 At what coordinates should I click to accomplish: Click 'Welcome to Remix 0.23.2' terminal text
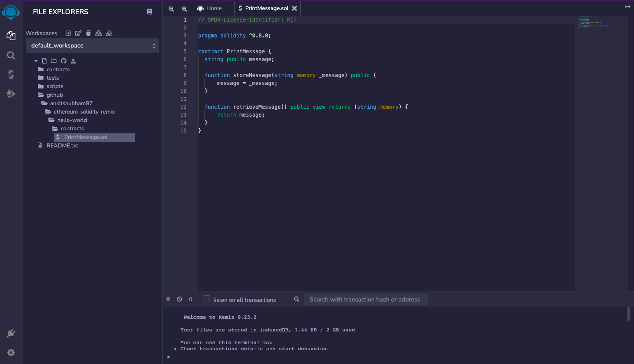(220, 317)
